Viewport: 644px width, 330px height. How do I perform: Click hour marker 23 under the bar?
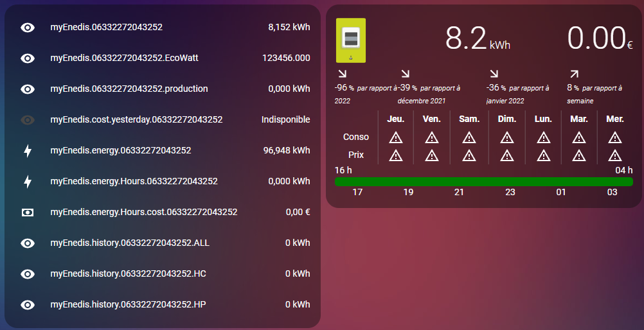pyautogui.click(x=510, y=192)
